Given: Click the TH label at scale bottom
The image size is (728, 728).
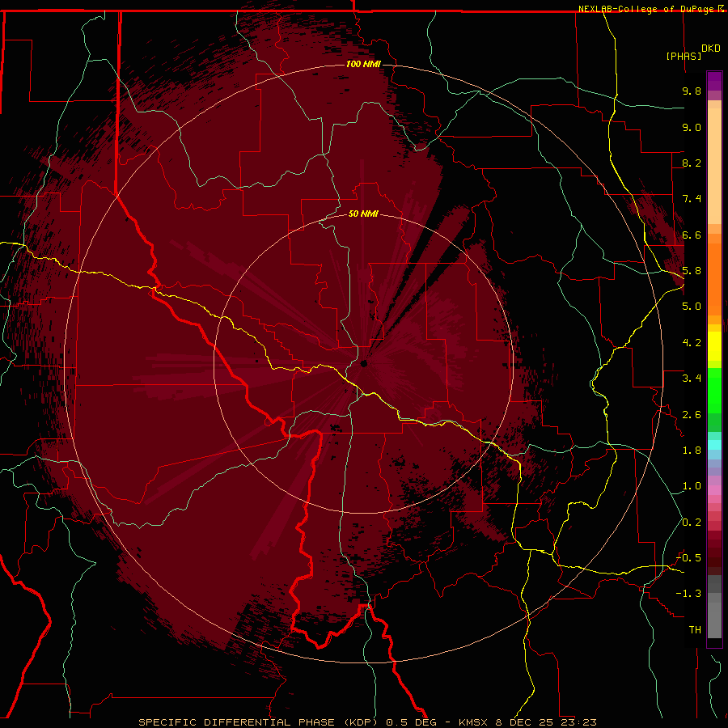Looking at the screenshot, I should pyautogui.click(x=695, y=630).
